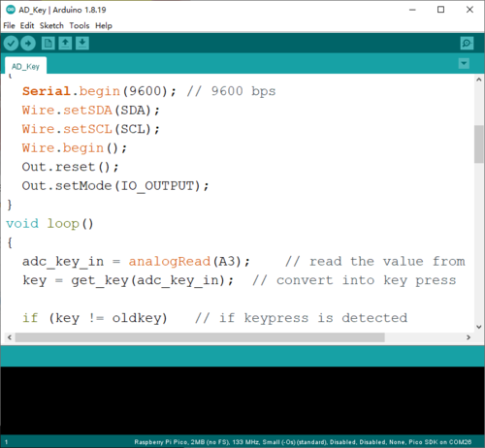Screen dimensions: 485x448
Task: Click the '// if keypress is detected' comment
Action: [302, 318]
